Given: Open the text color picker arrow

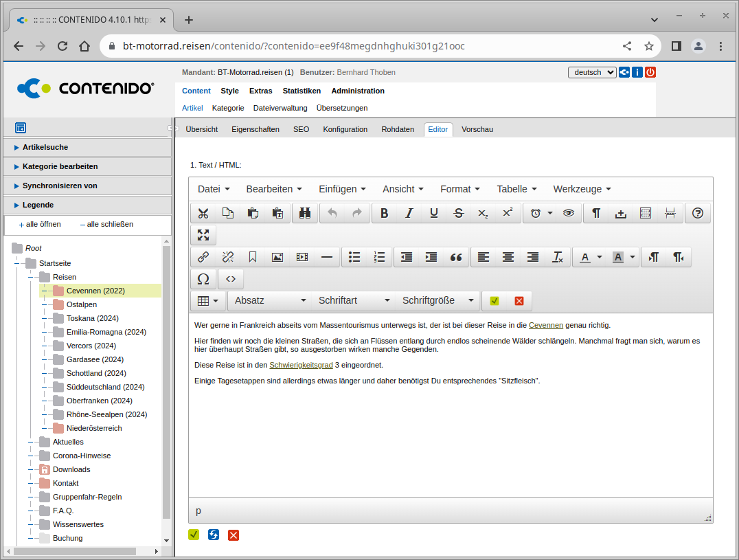Looking at the screenshot, I should [x=600, y=257].
